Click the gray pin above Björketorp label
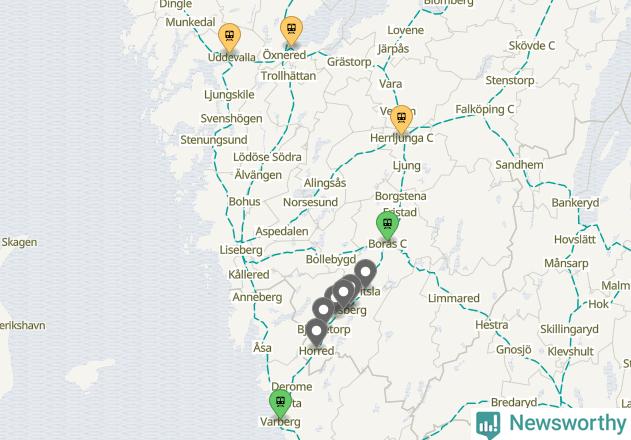This screenshot has width=631, height=440. (324, 311)
